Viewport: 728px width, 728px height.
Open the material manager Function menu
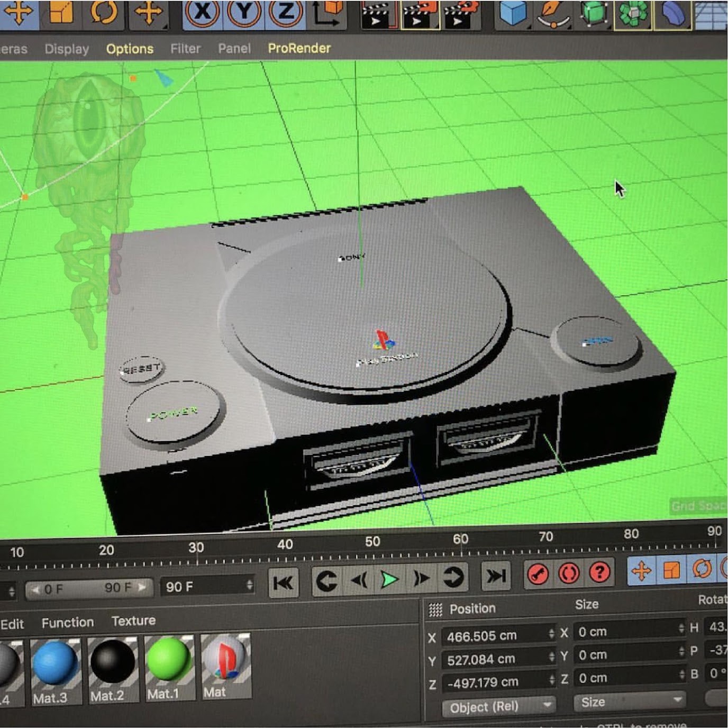68,623
